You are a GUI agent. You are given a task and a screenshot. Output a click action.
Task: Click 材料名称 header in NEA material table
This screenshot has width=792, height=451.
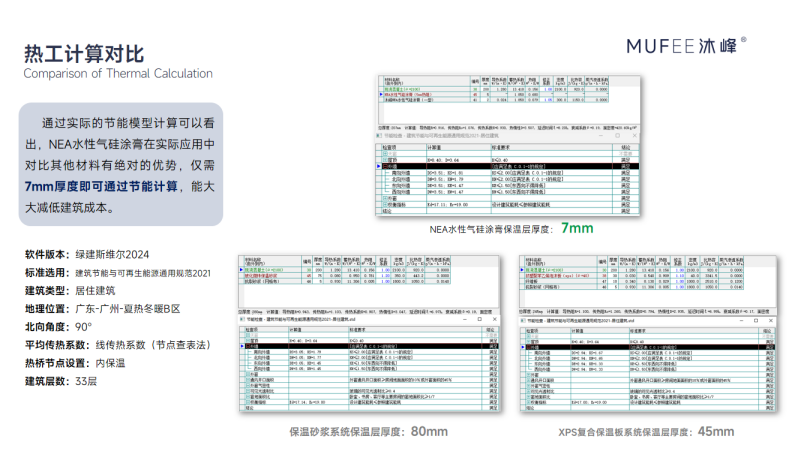click(x=426, y=81)
